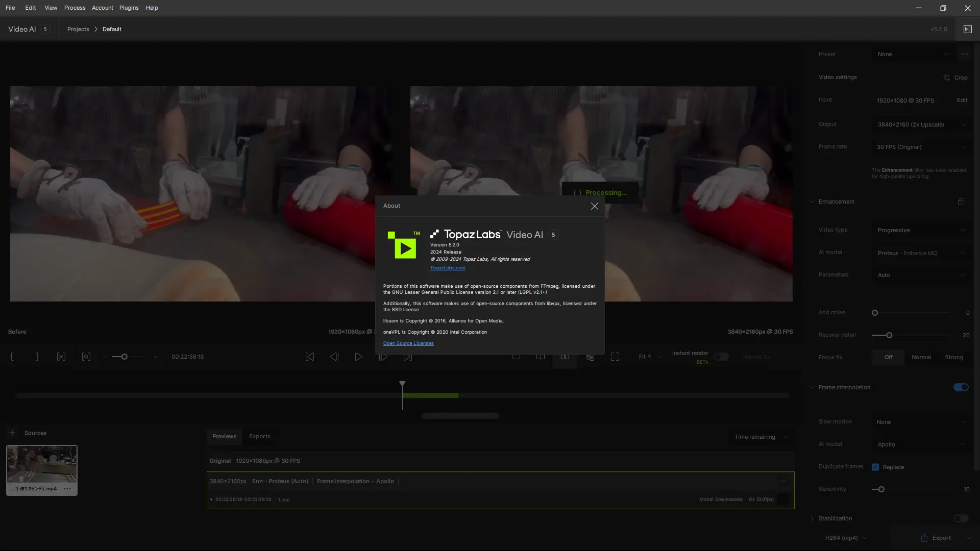
Task: Click the Crop icon in Video settings
Action: pyautogui.click(x=947, y=78)
